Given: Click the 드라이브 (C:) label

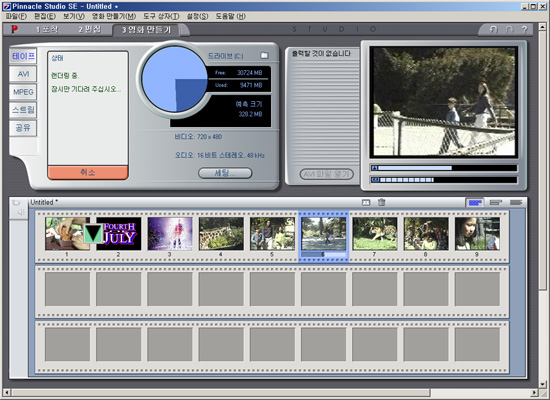Looking at the screenshot, I should click(x=226, y=56).
